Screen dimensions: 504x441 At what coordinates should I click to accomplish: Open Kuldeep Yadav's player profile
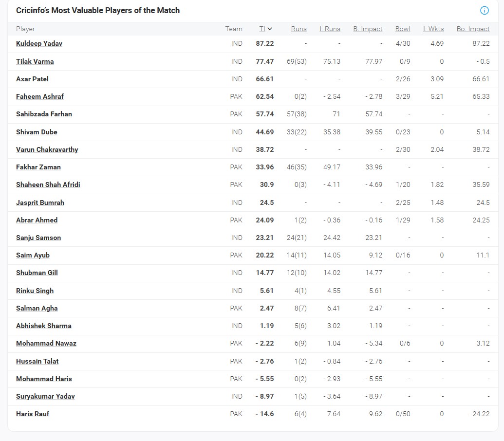(39, 43)
